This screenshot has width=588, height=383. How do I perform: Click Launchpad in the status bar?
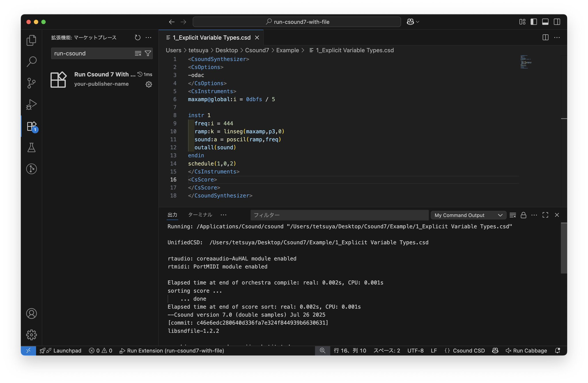click(x=61, y=351)
